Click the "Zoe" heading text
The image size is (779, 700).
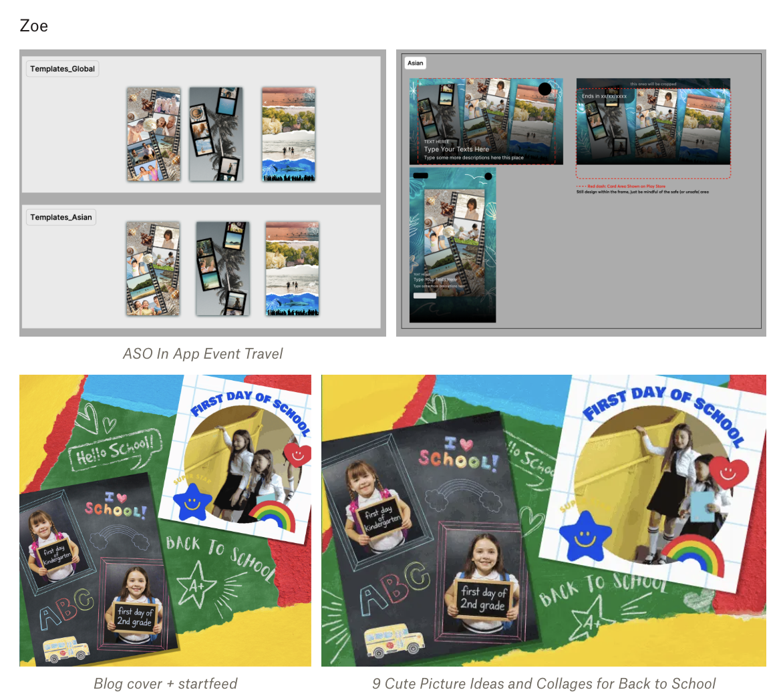point(34,26)
